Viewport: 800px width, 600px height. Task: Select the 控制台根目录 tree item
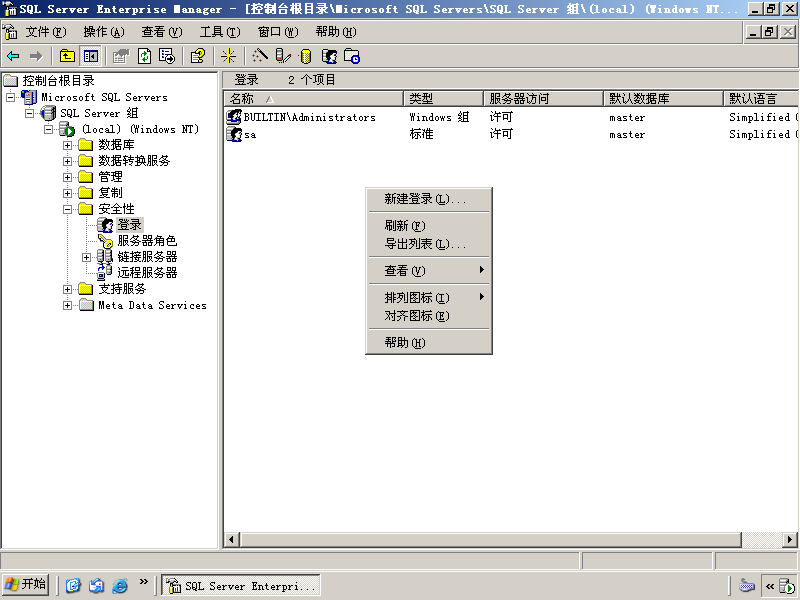point(58,81)
